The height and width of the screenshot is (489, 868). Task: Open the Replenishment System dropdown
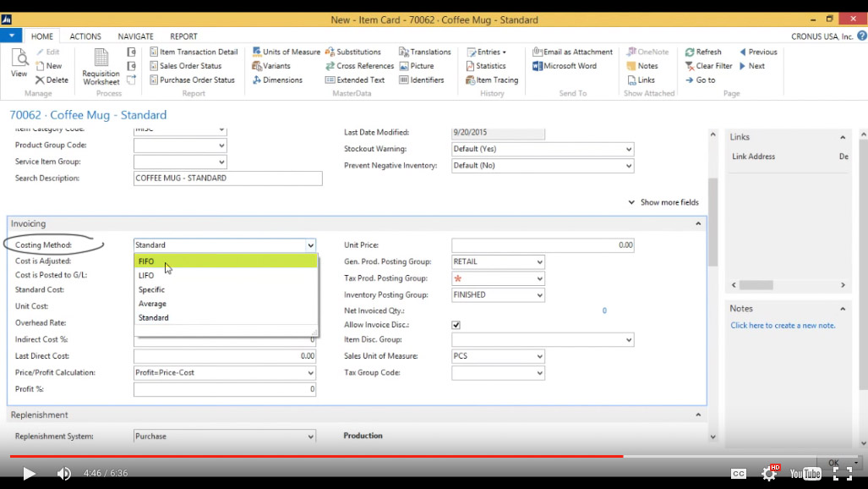tap(310, 437)
